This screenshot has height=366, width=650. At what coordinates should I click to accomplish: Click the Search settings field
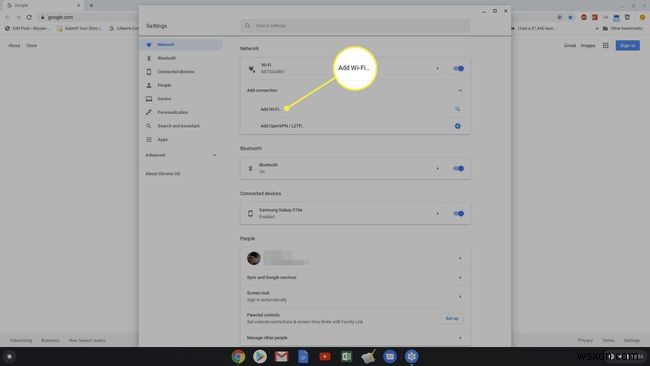click(x=355, y=26)
